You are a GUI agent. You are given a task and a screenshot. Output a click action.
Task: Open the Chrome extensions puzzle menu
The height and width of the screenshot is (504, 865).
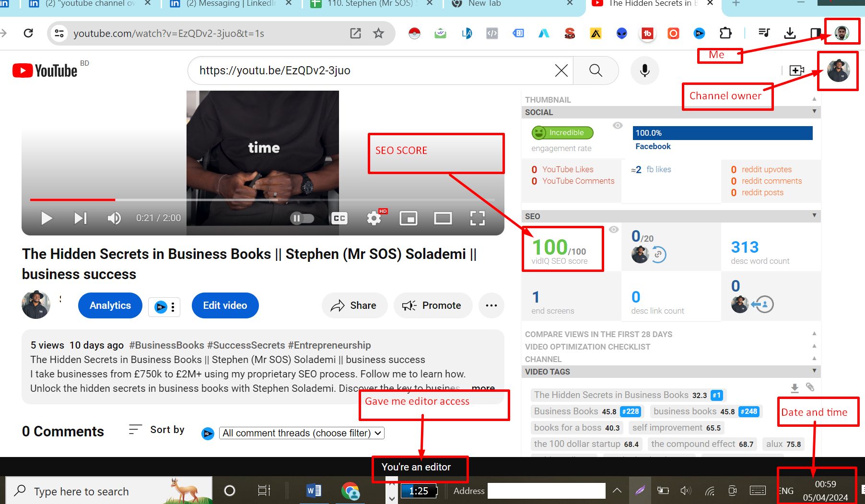click(x=725, y=33)
